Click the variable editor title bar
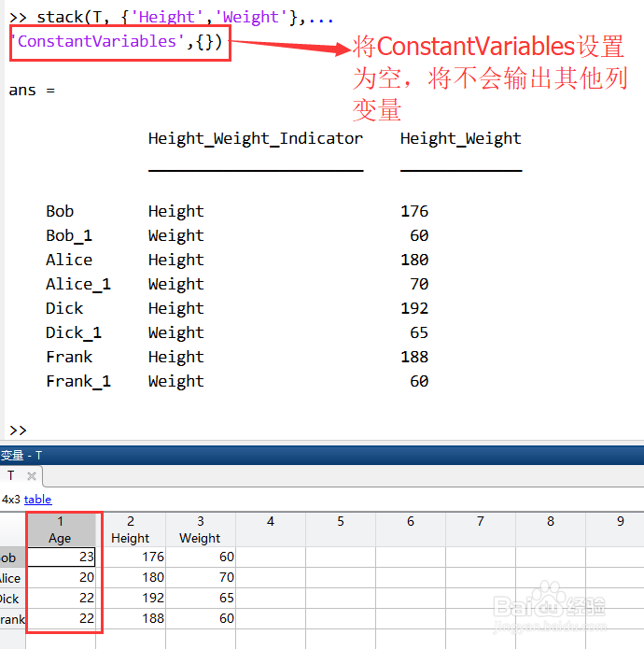Image resolution: width=644 pixels, height=649 pixels. [322, 456]
